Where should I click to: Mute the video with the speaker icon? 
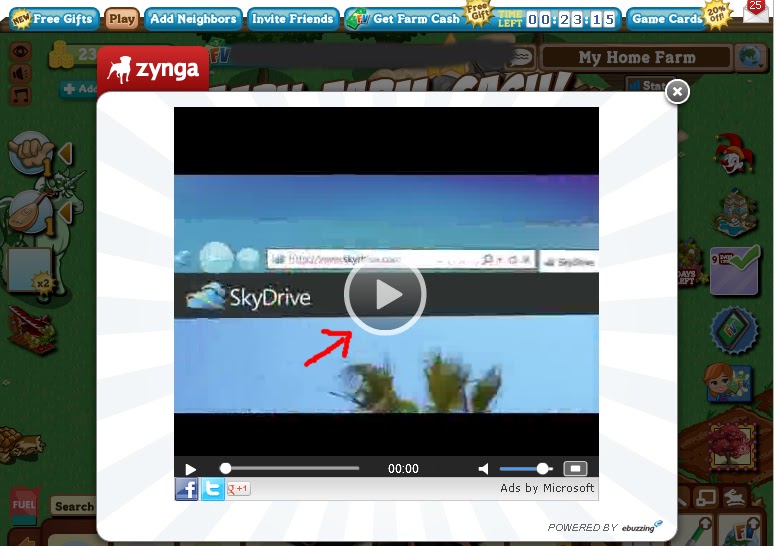(483, 469)
